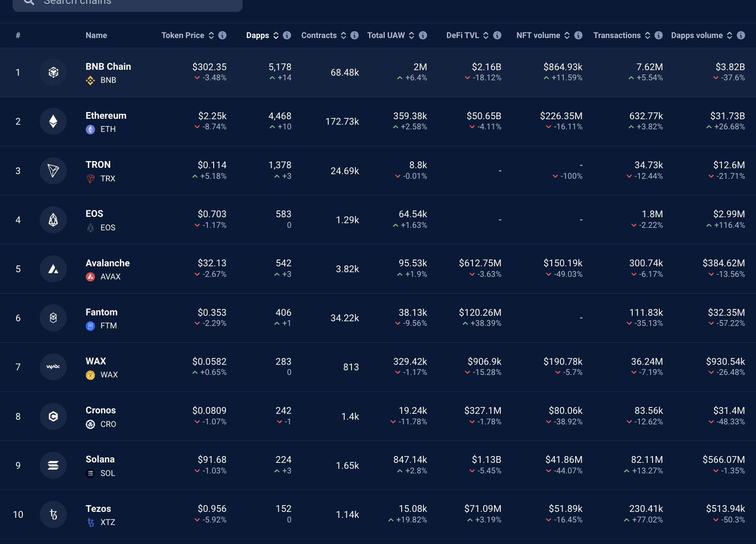Click the Total UAW info icon
The height and width of the screenshot is (544, 756).
[423, 36]
